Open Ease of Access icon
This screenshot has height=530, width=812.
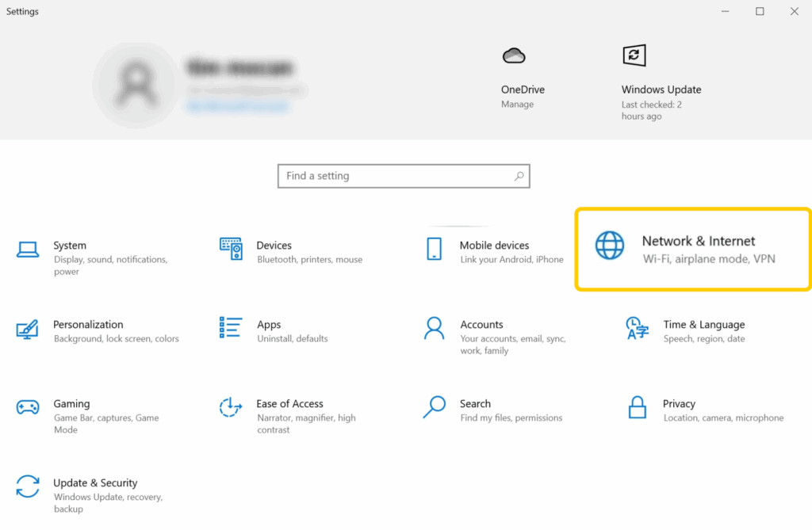[231, 407]
